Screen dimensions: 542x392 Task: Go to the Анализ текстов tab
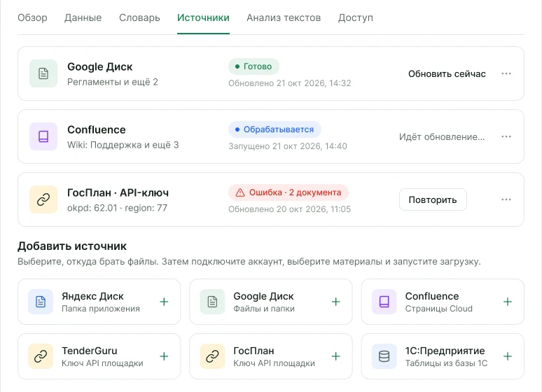[x=284, y=17]
